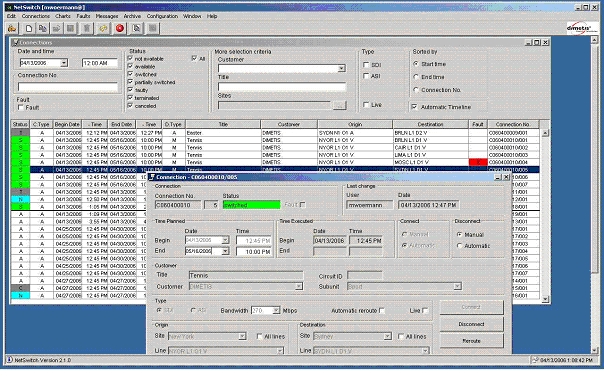Open the Archive menu
Image resolution: width=604 pixels, height=378 pixels.
pos(132,16)
